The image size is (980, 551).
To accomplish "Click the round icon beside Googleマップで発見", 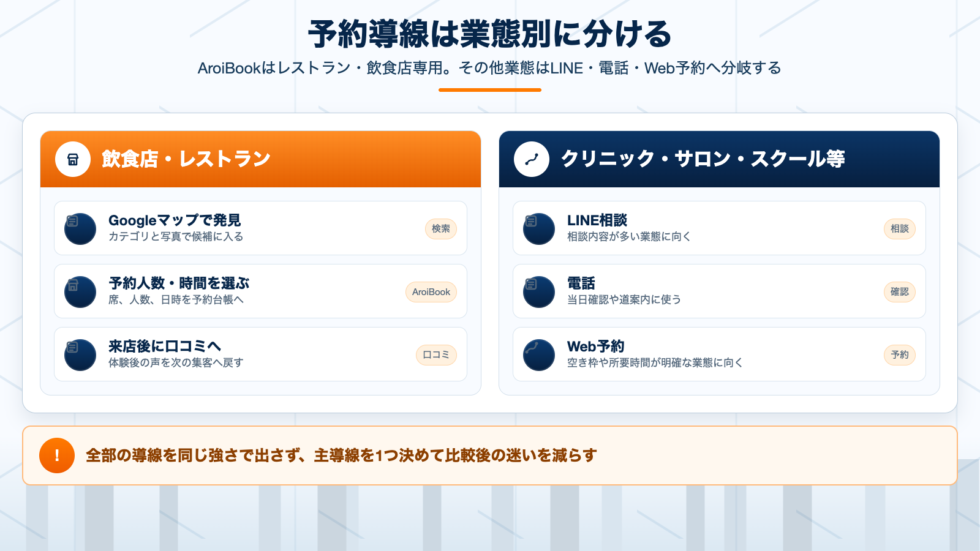I will 80,228.
